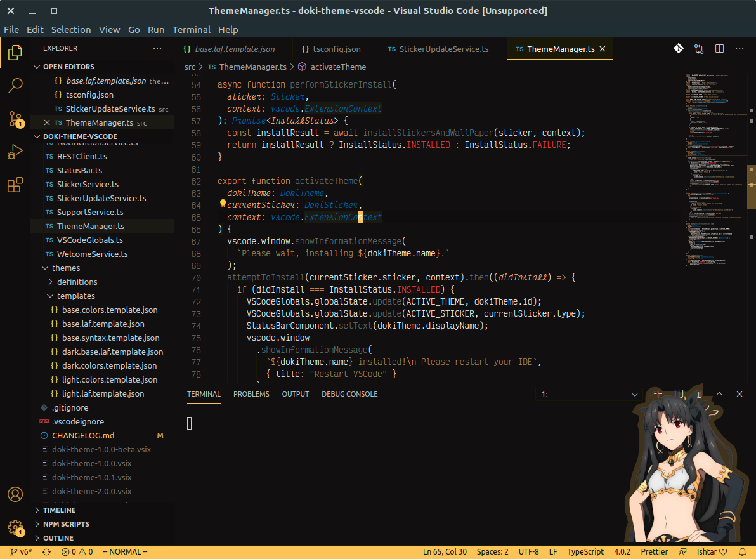Viewport: 756px width, 559px height.
Task: Click TypeScript language mode
Action: click(585, 552)
